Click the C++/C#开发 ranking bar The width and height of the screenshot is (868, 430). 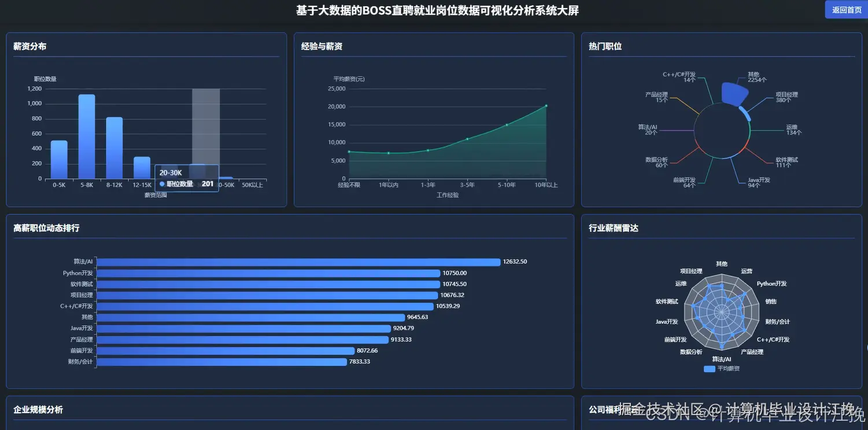point(264,306)
